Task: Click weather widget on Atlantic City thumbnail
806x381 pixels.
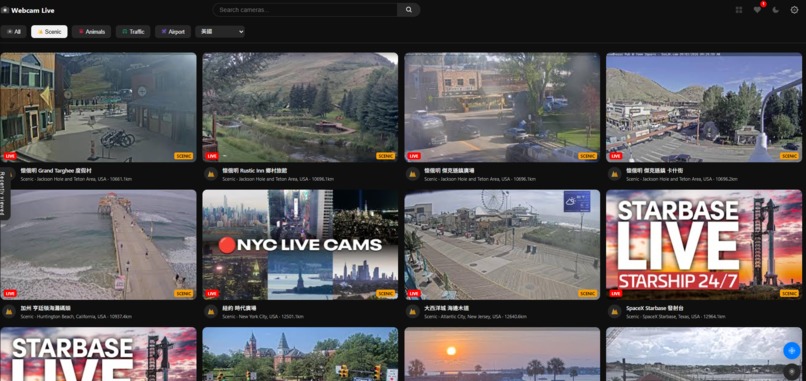Action: [577, 202]
